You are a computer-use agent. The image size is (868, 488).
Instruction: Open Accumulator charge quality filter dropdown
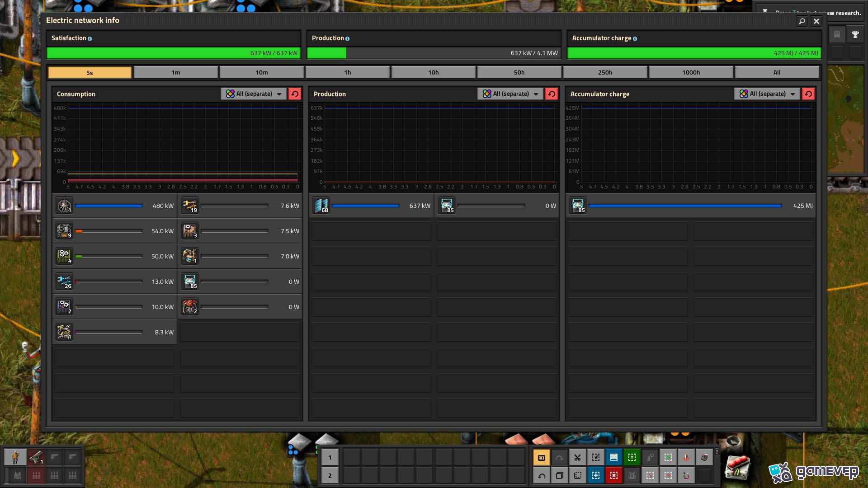[x=767, y=94]
